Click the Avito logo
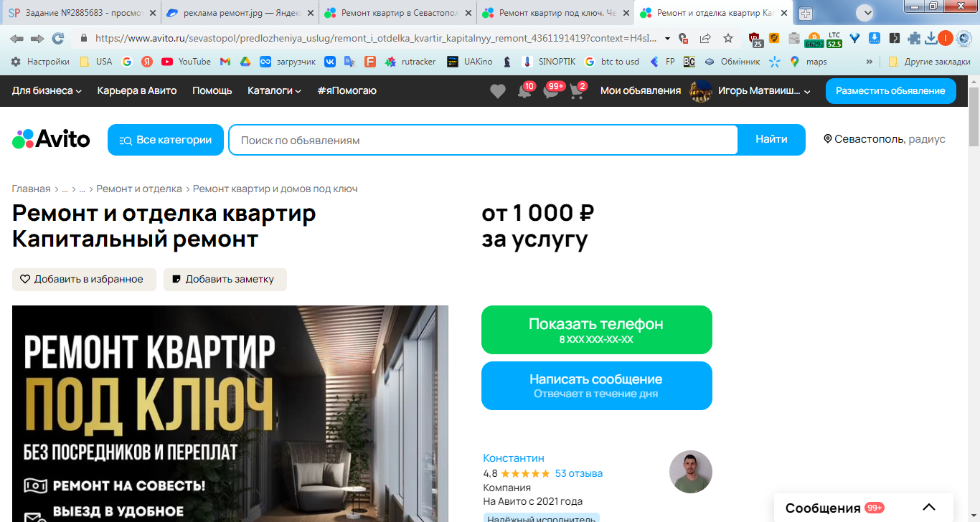 [51, 139]
